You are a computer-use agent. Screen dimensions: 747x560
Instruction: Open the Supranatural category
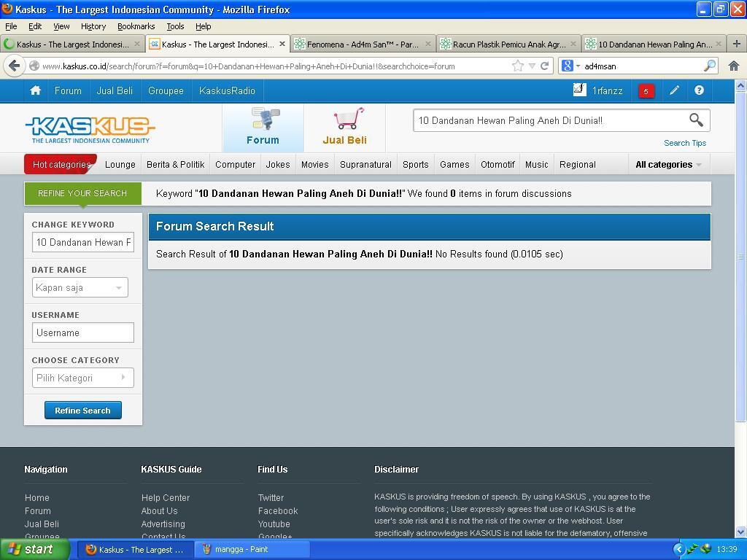(x=366, y=165)
